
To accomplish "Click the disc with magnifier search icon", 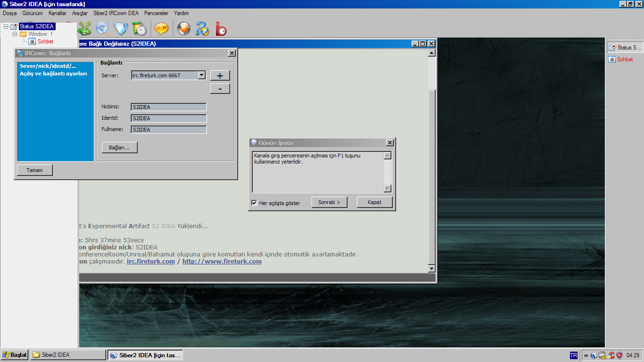I will click(102, 29).
